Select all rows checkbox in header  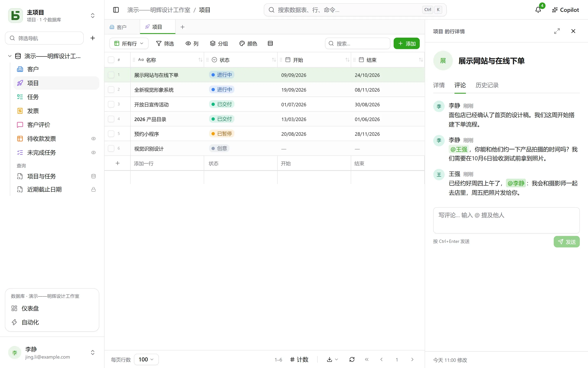point(111,60)
